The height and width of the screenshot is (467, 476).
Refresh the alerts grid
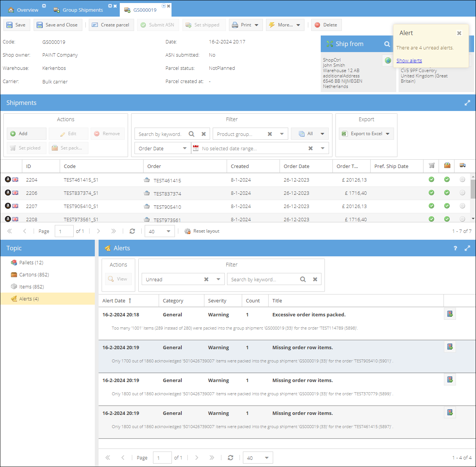pos(230,458)
